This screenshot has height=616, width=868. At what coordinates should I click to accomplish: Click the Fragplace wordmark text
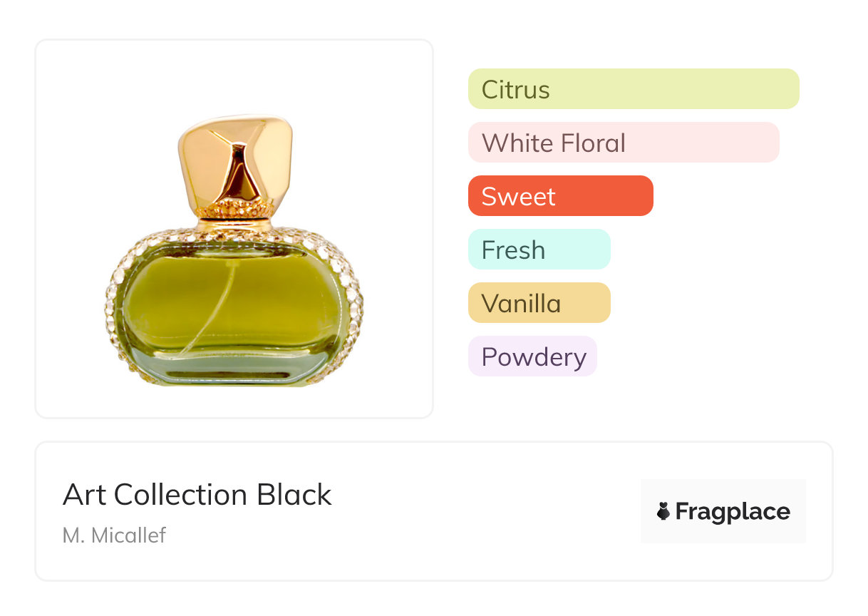click(733, 511)
